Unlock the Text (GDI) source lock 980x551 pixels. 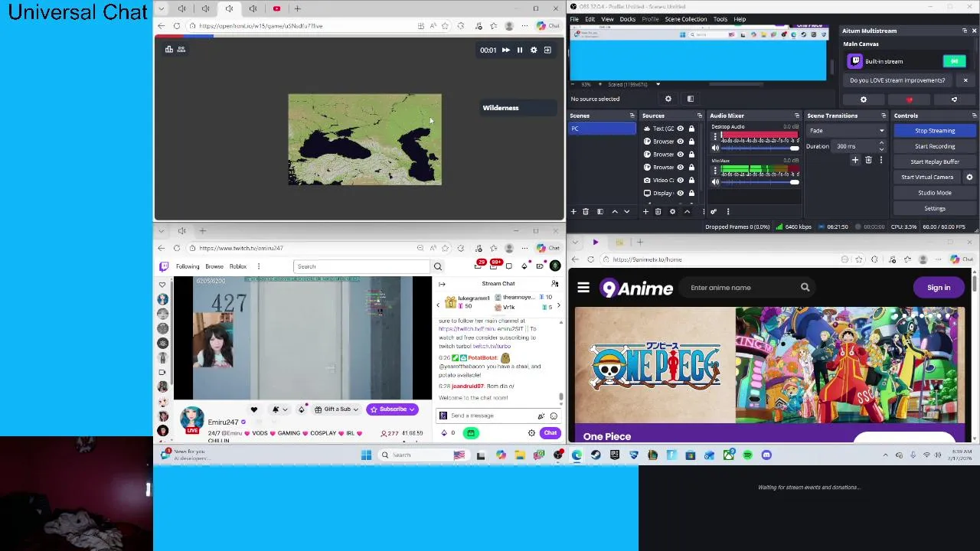[x=691, y=129]
